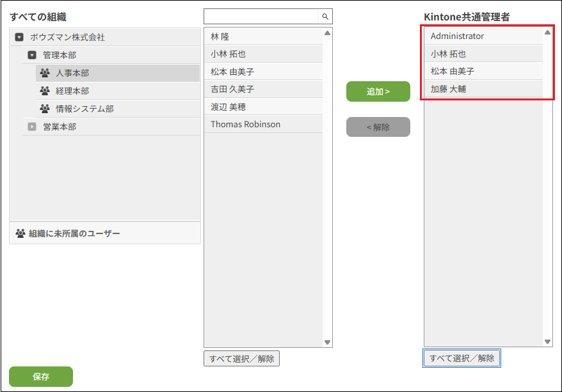The image size is (562, 392).
Task: Select 松本 由美子 in the middle user list
Action: point(264,72)
